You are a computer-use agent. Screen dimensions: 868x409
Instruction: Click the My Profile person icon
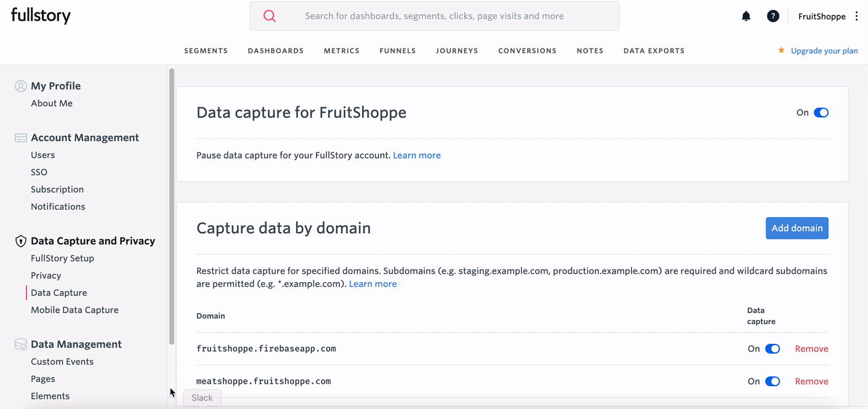pyautogui.click(x=21, y=86)
